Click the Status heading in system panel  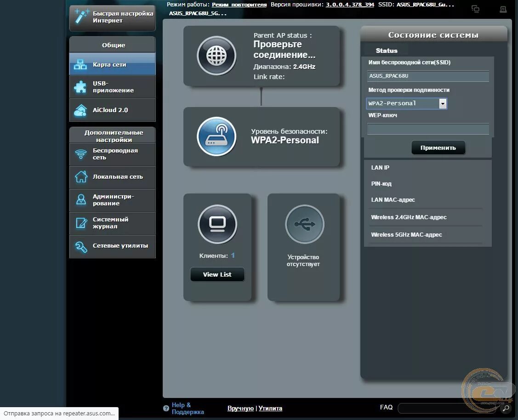click(387, 51)
